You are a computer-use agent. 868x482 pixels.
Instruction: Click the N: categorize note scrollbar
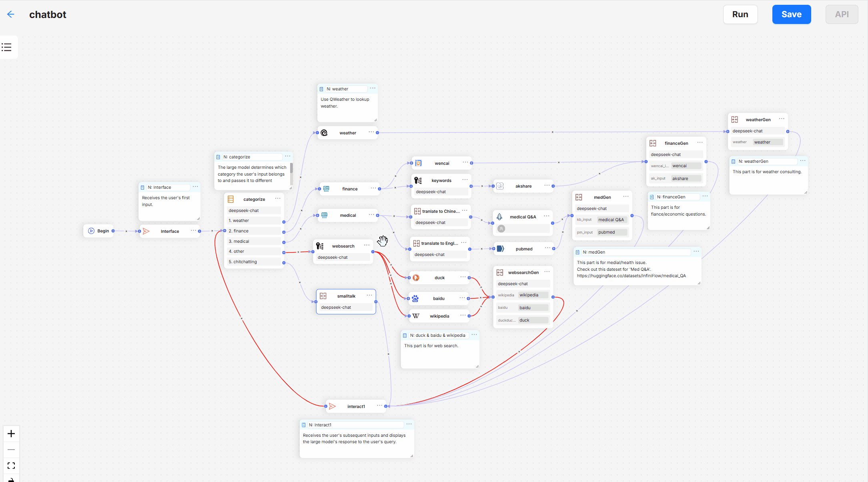coord(291,168)
